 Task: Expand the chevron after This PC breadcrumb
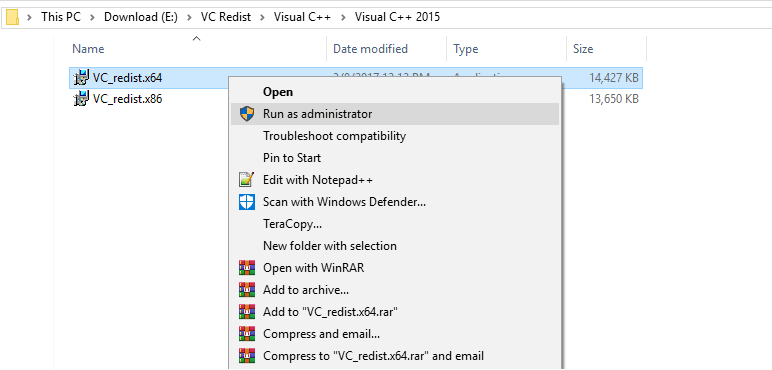coord(92,17)
